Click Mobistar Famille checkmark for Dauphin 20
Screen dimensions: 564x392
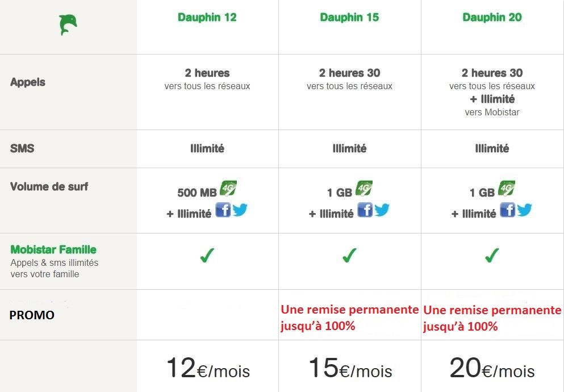pyautogui.click(x=491, y=256)
